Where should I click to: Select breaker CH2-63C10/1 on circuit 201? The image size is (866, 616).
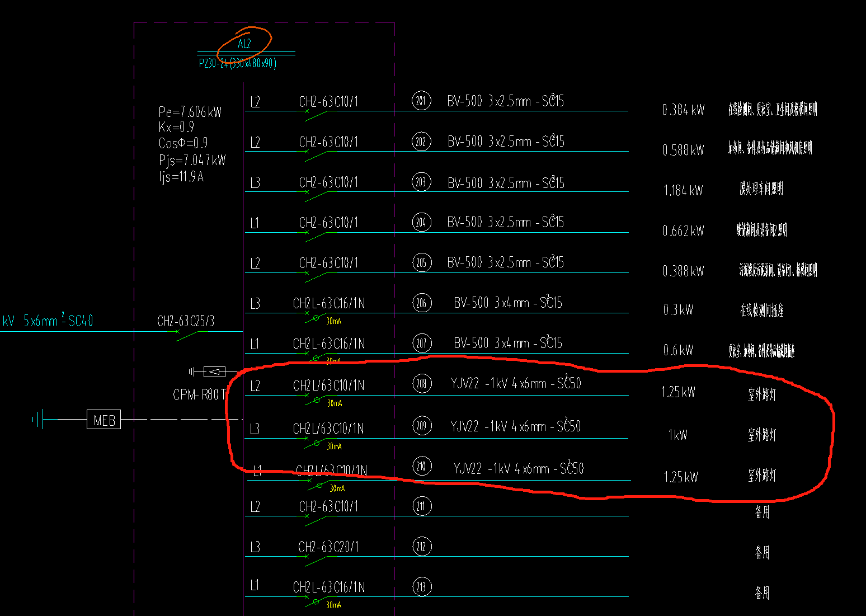coord(328,102)
